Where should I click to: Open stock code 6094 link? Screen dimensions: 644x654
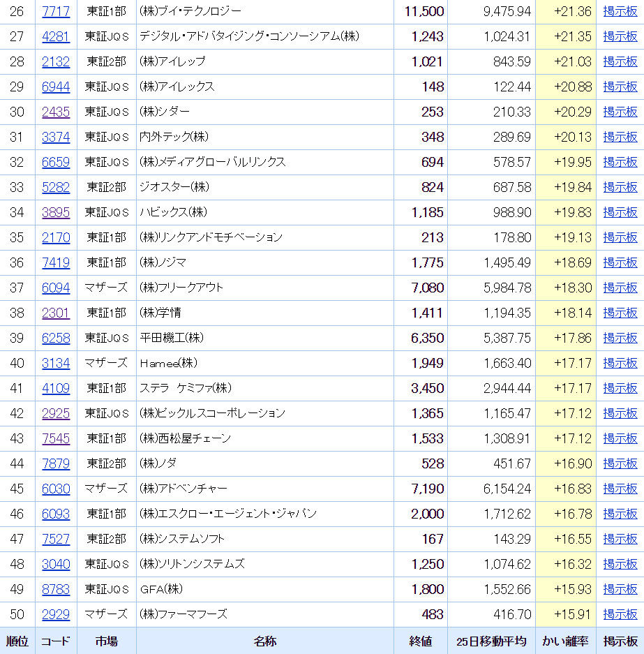(x=56, y=288)
